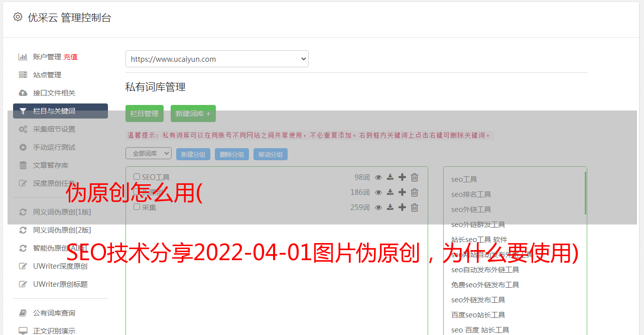The width and height of the screenshot is (644, 335).
Task: Download the 采集 word library
Action: tap(390, 207)
